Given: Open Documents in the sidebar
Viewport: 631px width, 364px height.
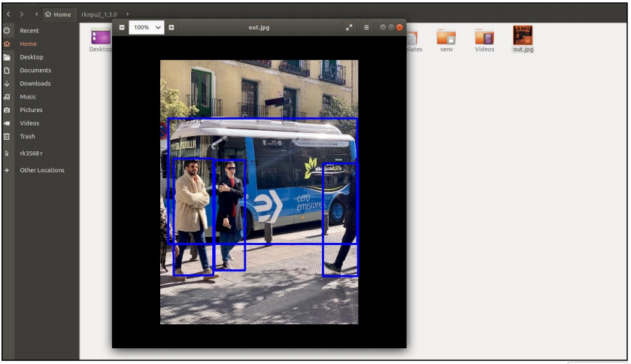Looking at the screenshot, I should click(x=35, y=70).
